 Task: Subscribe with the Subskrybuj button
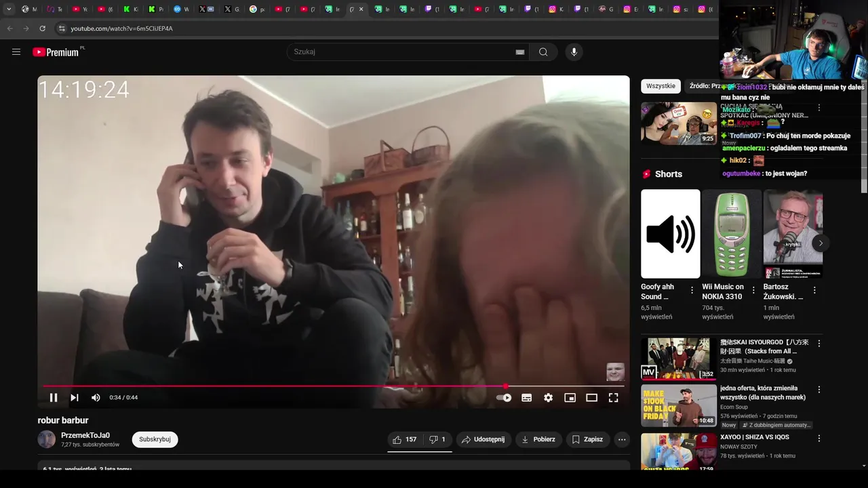coord(155,439)
